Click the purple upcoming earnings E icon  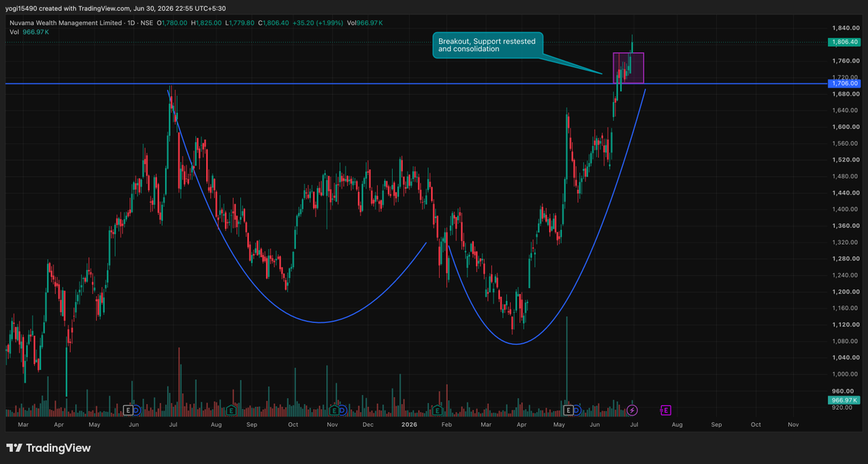(665, 410)
